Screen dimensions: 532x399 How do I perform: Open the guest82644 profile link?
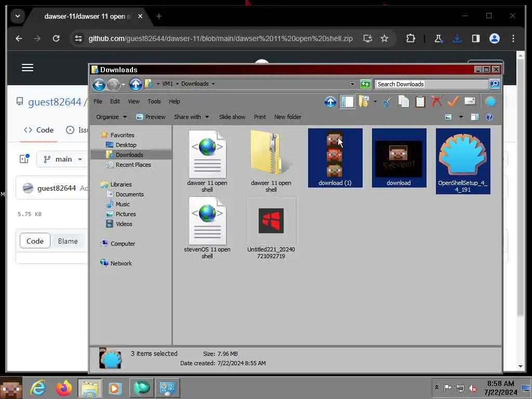click(55, 102)
